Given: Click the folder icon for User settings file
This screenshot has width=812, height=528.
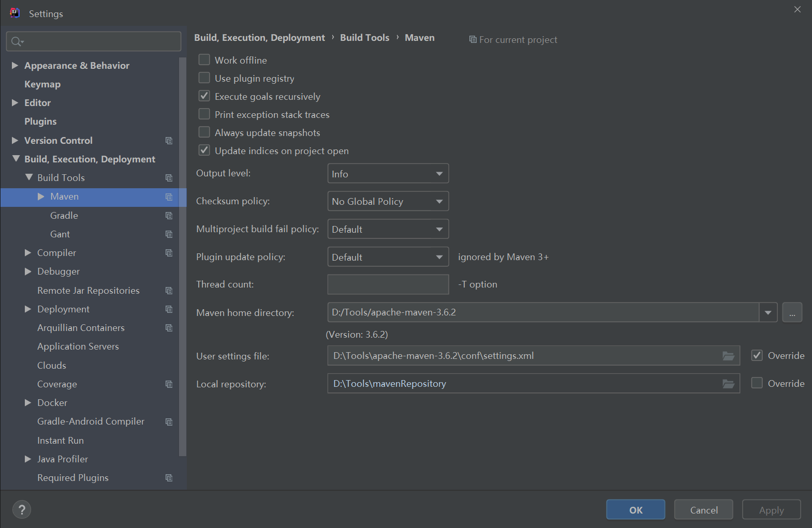Looking at the screenshot, I should (728, 356).
